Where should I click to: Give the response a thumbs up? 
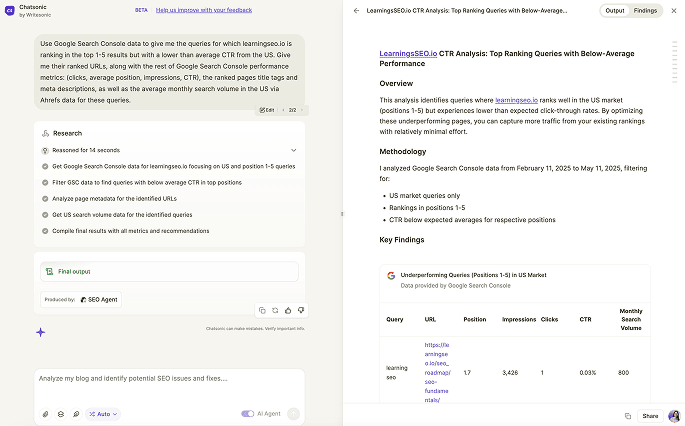click(288, 310)
